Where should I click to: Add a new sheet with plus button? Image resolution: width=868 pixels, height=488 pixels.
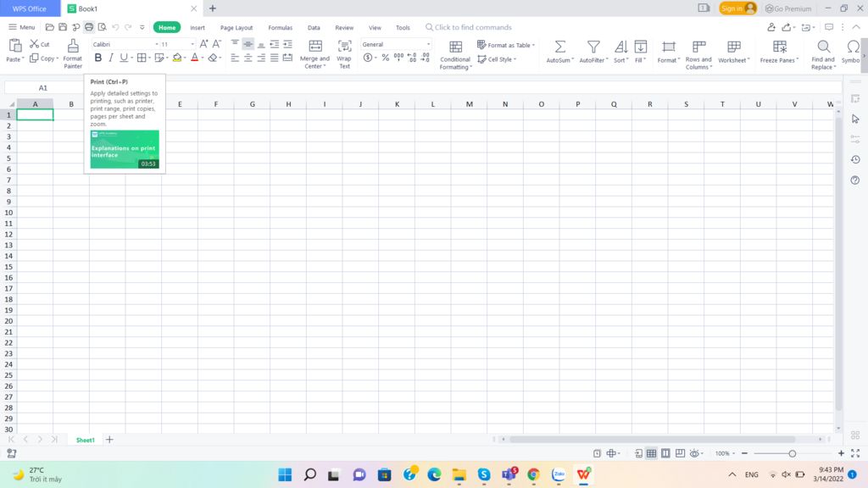pyautogui.click(x=109, y=440)
